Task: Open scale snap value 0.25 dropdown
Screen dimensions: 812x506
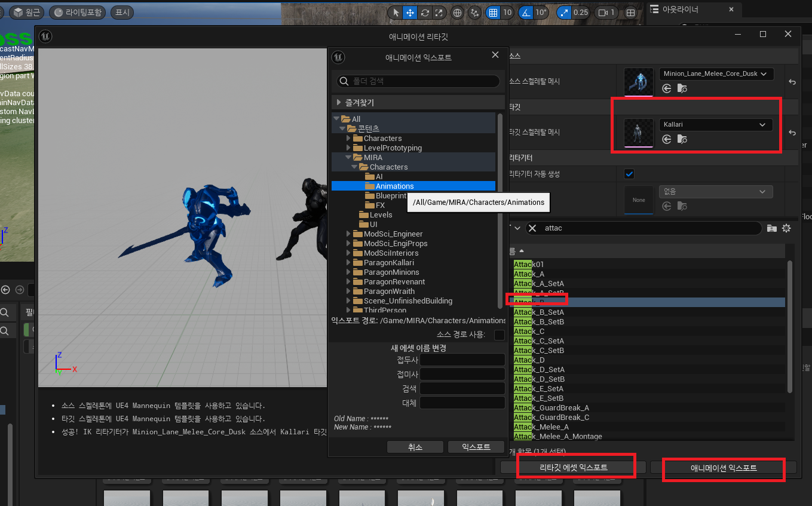Action: click(580, 13)
